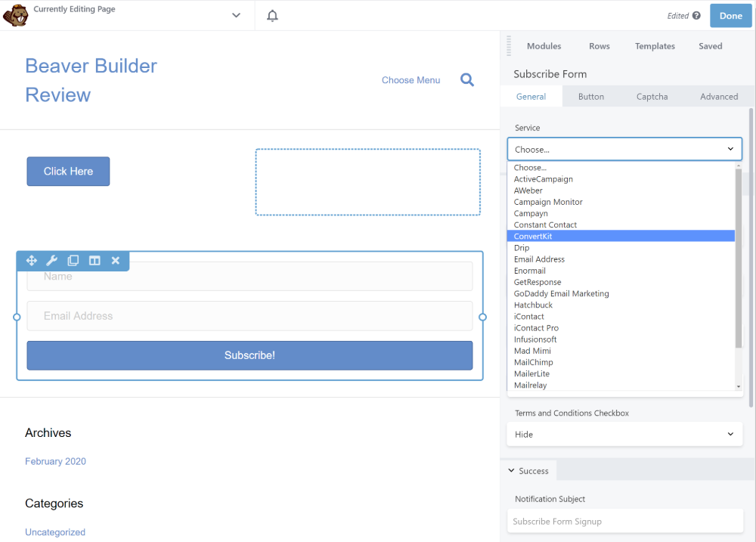Pick Drip from the list
This screenshot has width=756, height=542.
pos(621,248)
